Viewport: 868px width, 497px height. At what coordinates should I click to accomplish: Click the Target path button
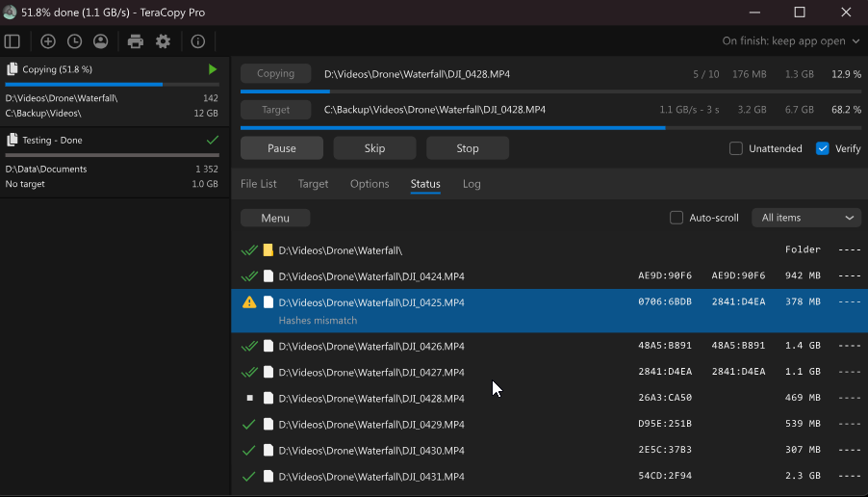point(275,110)
